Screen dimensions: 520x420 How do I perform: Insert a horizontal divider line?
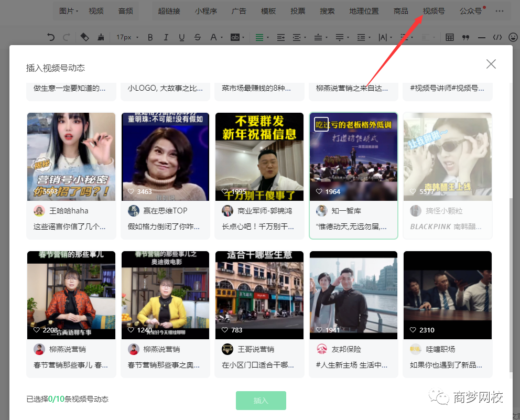pos(482,38)
